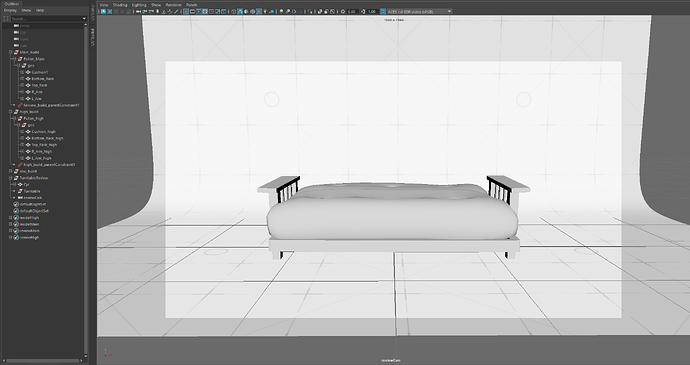This screenshot has width=690, height=365.
Task: Toggle the Resolution Gate display
Action: (198, 11)
